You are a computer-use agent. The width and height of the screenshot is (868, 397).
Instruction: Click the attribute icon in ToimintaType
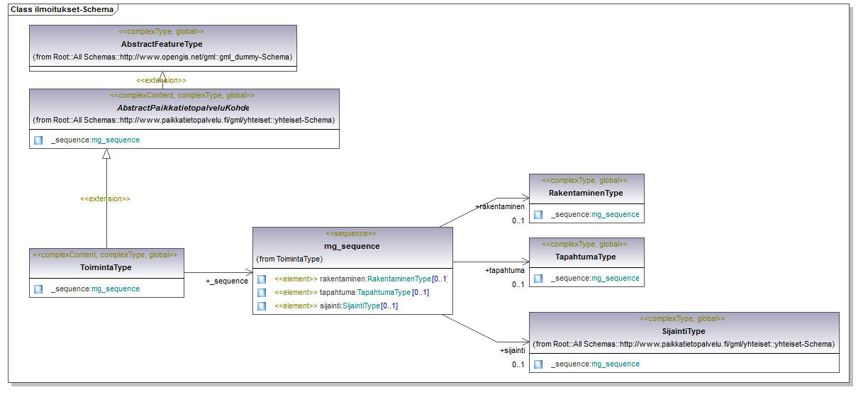[38, 289]
